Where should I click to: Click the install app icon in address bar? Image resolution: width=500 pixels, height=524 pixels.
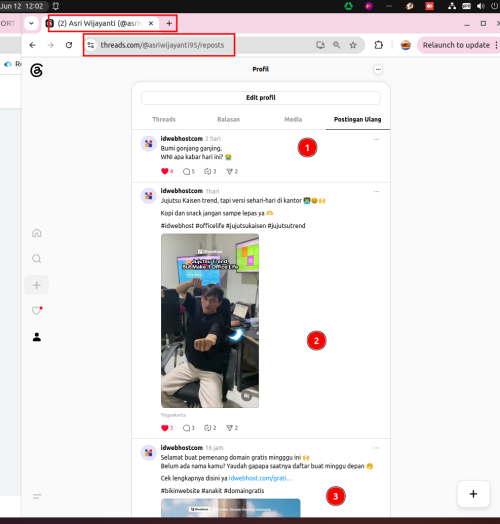coord(321,45)
